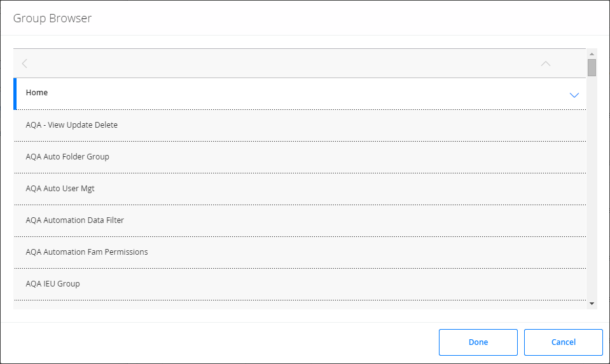Click the scrollbar down arrow

(592, 304)
